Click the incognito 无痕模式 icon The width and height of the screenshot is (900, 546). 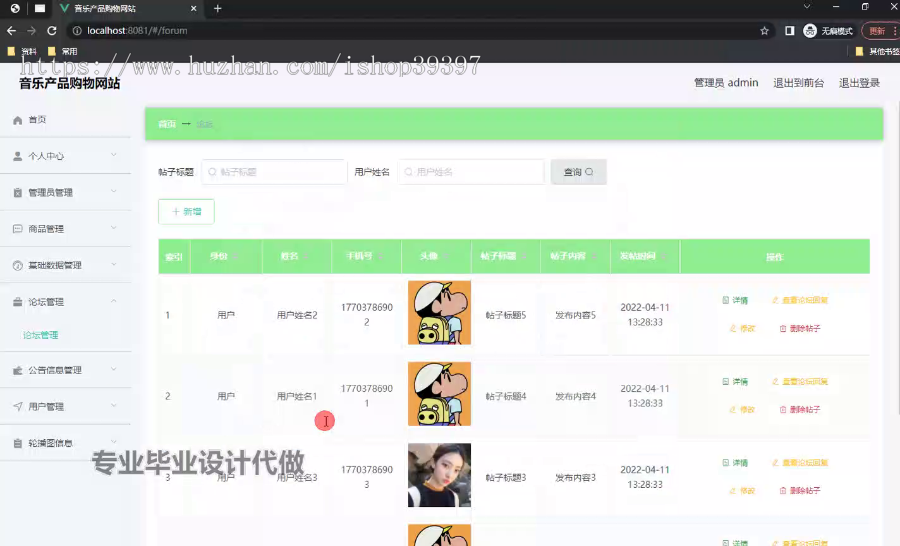tap(810, 31)
